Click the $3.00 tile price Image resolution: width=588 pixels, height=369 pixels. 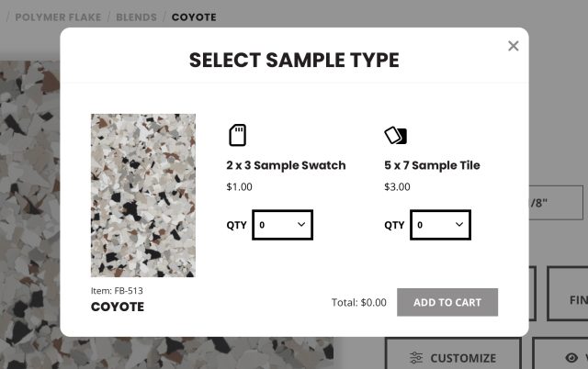tap(397, 187)
